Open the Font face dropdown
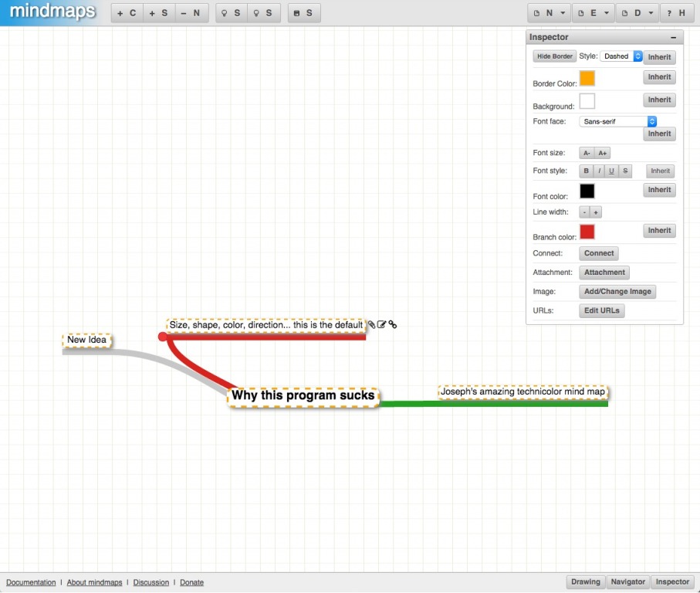This screenshot has width=700, height=593. (618, 121)
